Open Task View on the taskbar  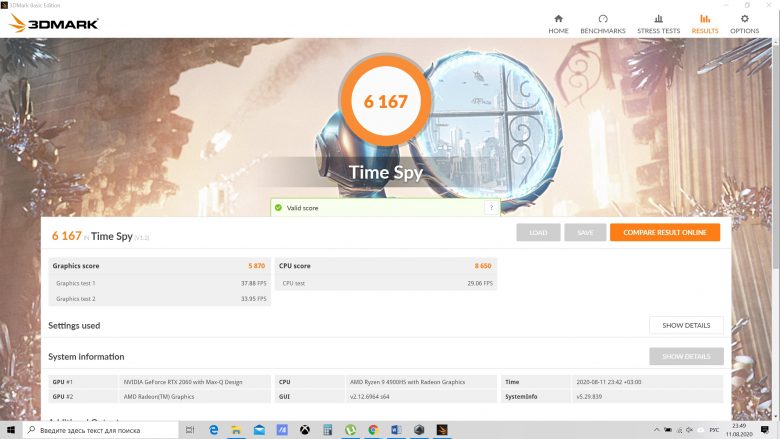coord(190,430)
